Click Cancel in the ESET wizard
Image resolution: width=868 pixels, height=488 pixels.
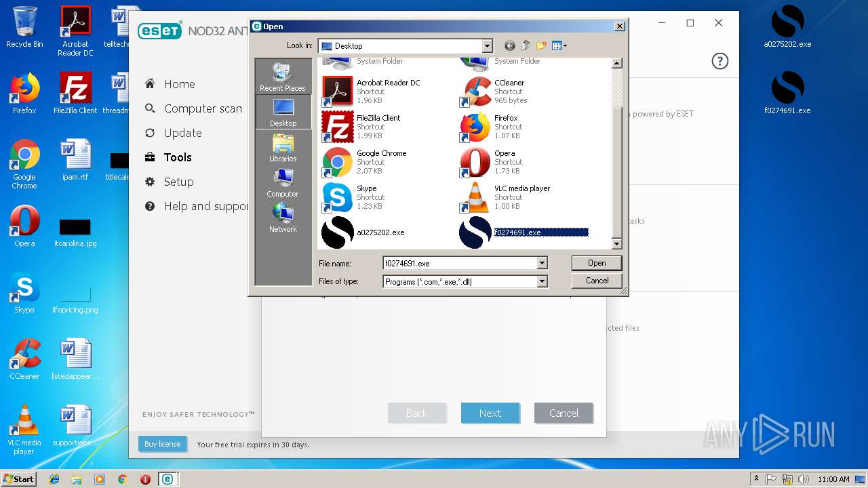tap(564, 413)
